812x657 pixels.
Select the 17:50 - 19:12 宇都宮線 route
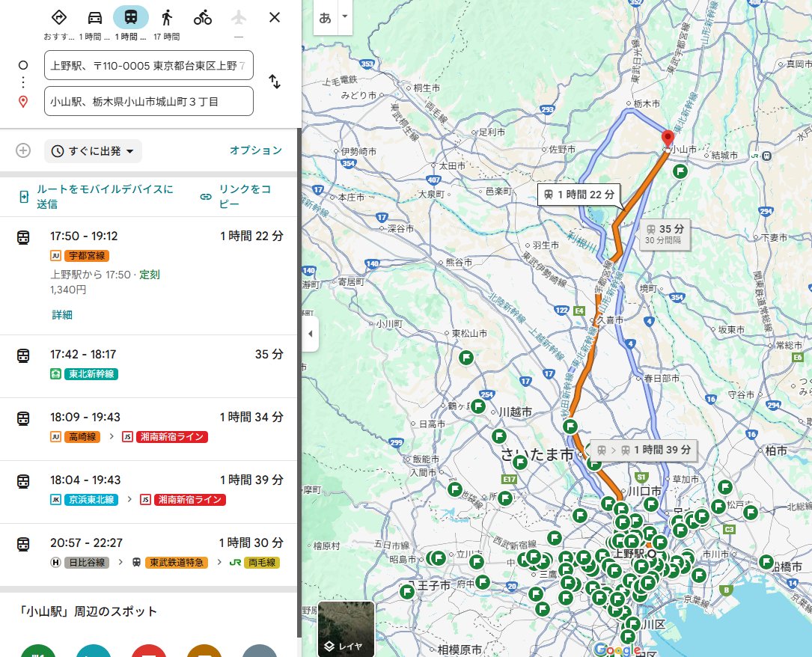pyautogui.click(x=149, y=275)
